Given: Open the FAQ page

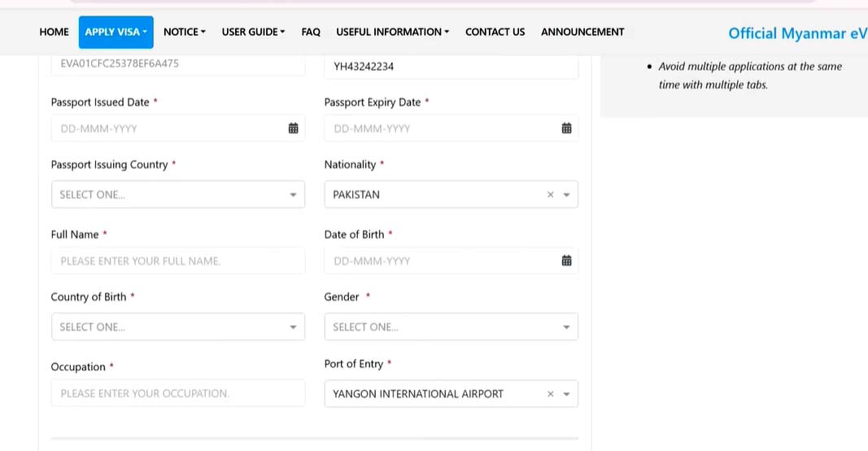Looking at the screenshot, I should coord(311,32).
